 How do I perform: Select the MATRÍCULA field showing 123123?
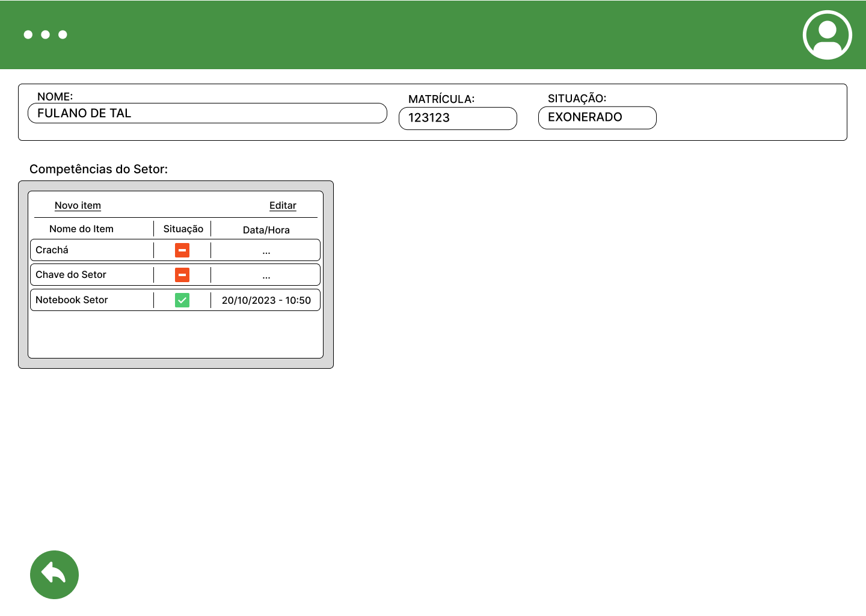458,118
